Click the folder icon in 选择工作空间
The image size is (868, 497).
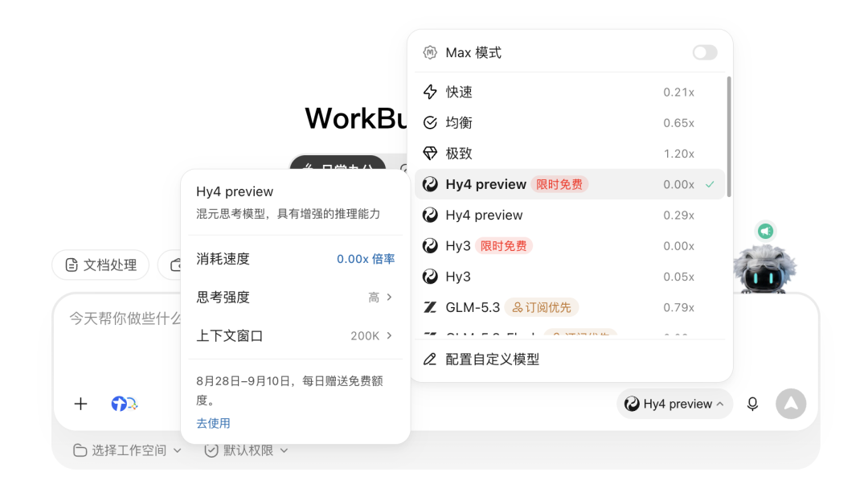[x=80, y=450]
